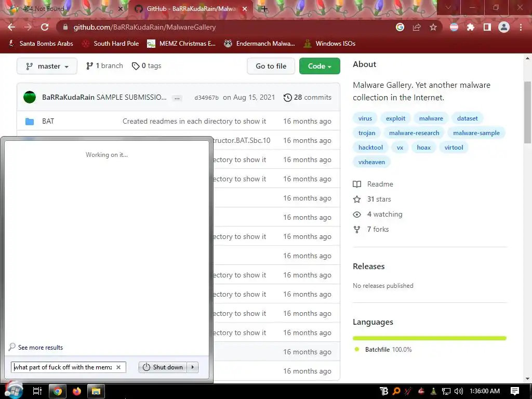
Task: Open the Chrome profile avatar
Action: [x=504, y=27]
